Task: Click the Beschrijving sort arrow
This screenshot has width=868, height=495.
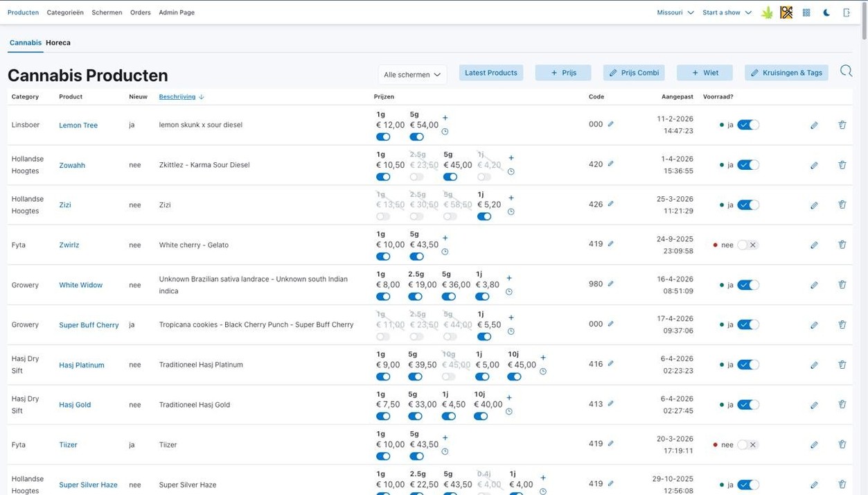Action: (x=200, y=96)
